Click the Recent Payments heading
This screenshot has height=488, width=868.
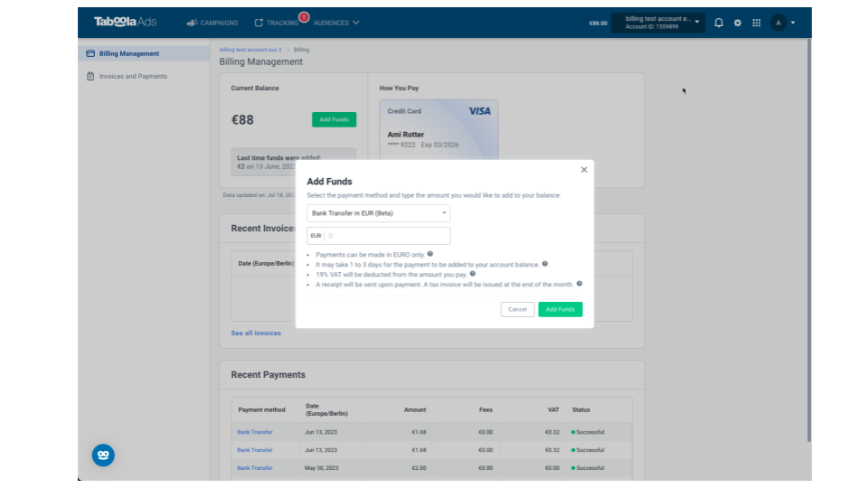pyautogui.click(x=268, y=374)
